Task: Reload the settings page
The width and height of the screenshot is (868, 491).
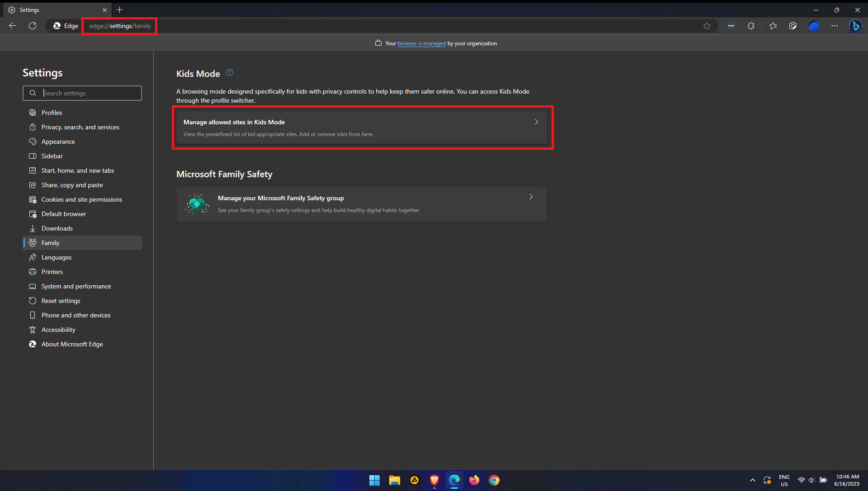Action: click(x=33, y=26)
